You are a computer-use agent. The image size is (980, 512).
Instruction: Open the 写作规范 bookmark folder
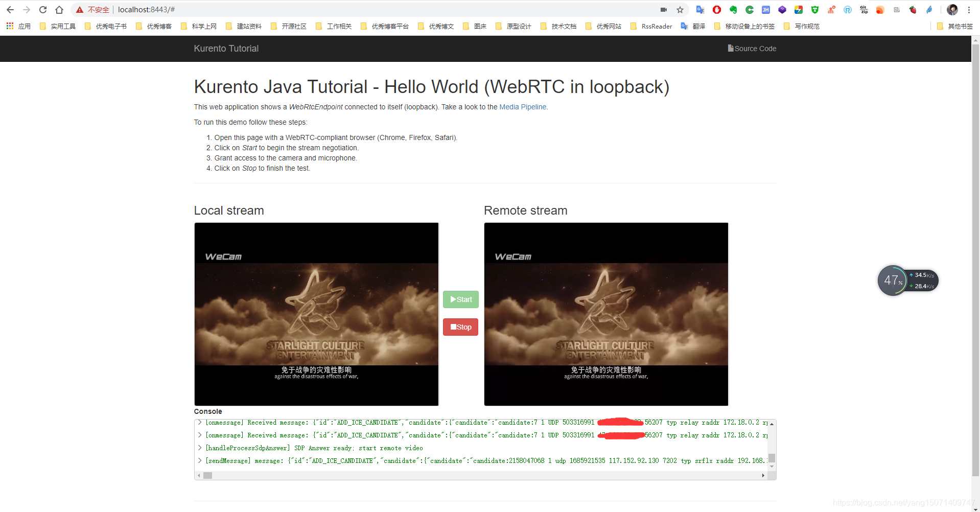pos(802,26)
